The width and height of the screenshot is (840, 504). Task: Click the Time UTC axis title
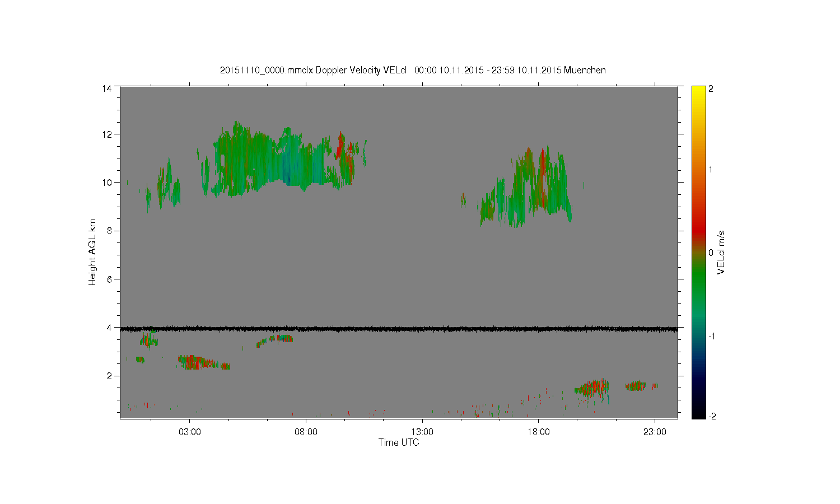[399, 442]
